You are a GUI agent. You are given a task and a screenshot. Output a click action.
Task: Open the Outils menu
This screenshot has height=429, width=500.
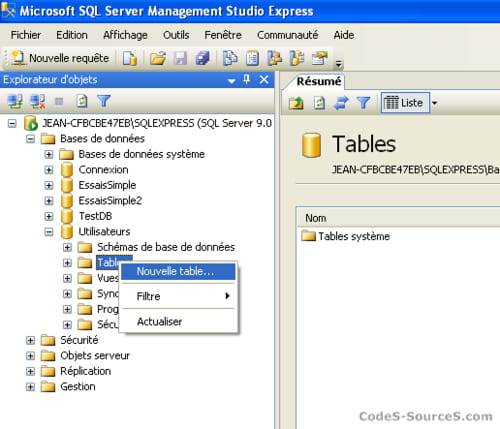[176, 35]
